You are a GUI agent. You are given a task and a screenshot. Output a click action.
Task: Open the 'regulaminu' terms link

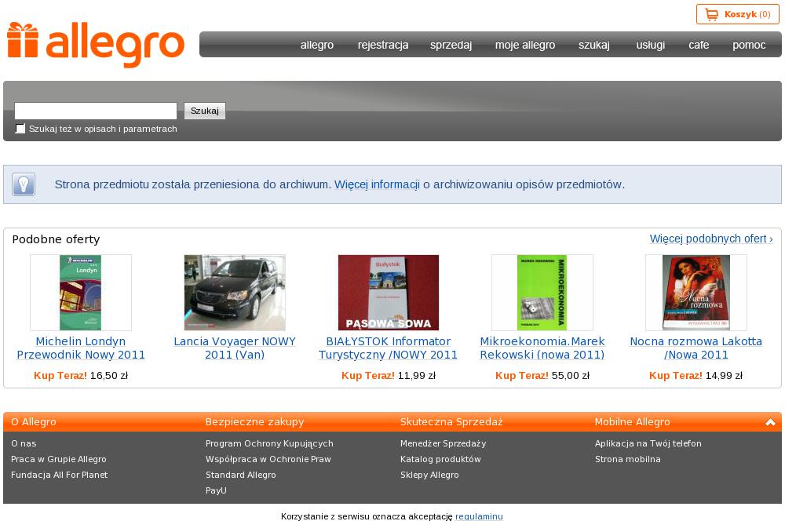[479, 516]
